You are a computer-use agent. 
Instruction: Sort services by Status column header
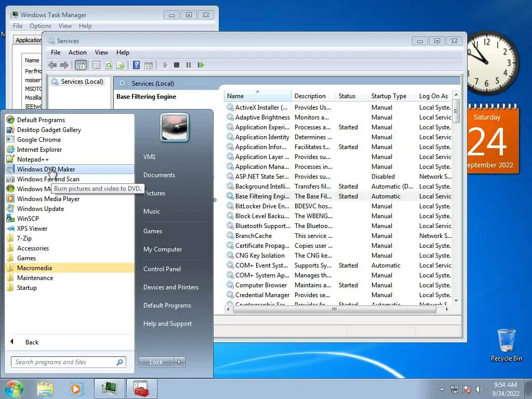coord(352,96)
